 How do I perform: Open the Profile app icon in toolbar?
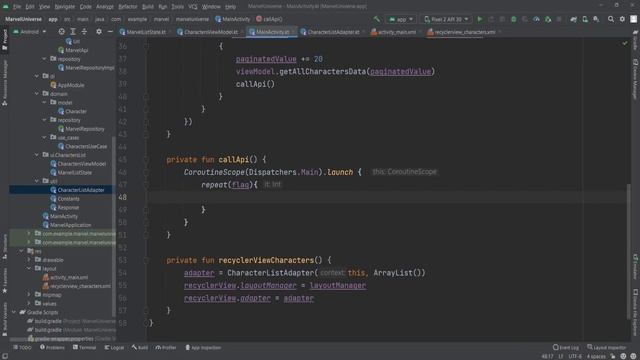click(536, 19)
